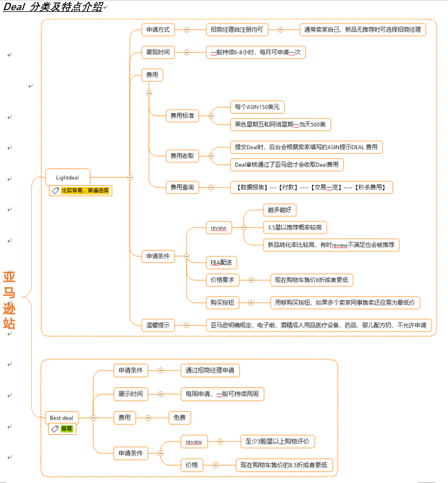Collapse the 申请条件 branch under Lightdeal
Image resolution: width=448 pixels, height=483 pixels.
point(187,256)
